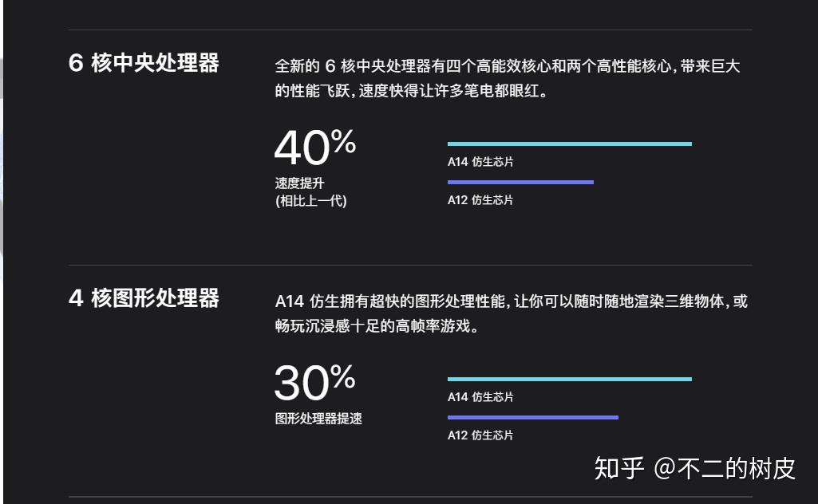Click the A14 仿生芯片 label under CPU bar
Screen dimensions: 818x504
[480, 162]
